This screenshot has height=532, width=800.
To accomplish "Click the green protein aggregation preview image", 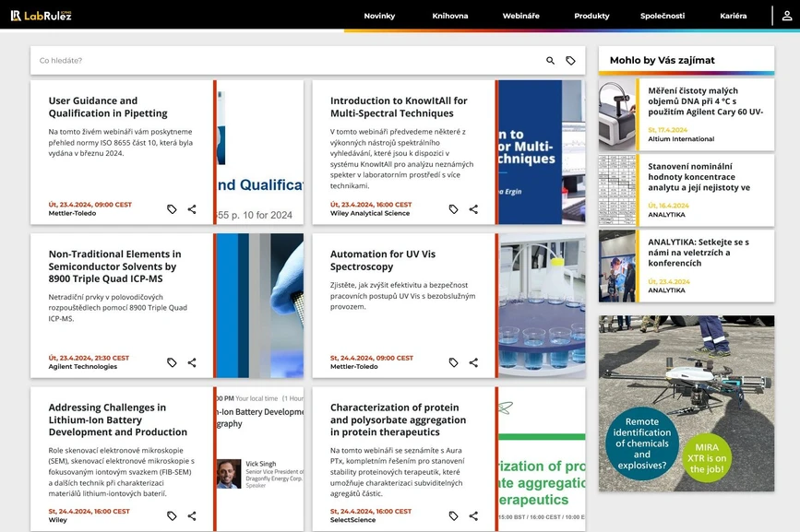I will [542, 459].
